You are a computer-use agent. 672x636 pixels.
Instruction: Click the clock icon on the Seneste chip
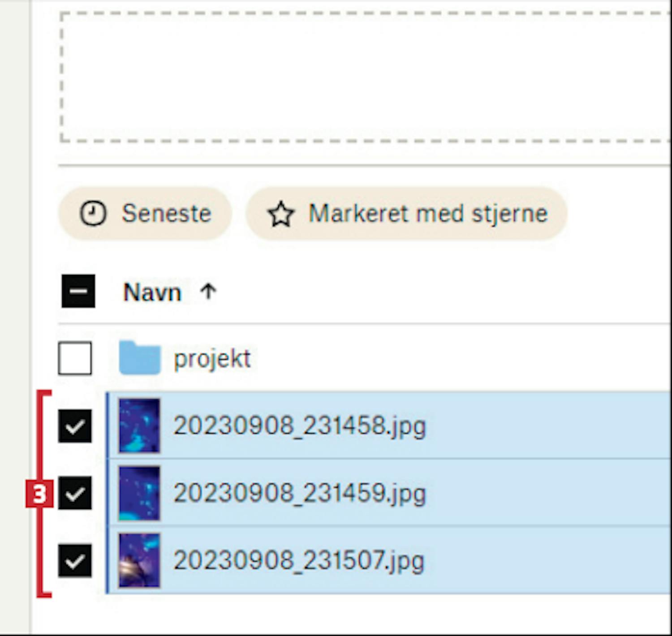pyautogui.click(x=93, y=213)
